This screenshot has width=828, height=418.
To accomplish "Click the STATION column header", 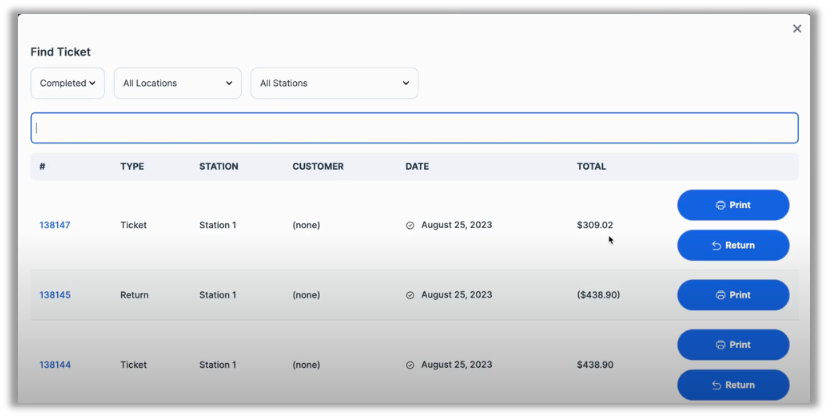I will [x=219, y=166].
